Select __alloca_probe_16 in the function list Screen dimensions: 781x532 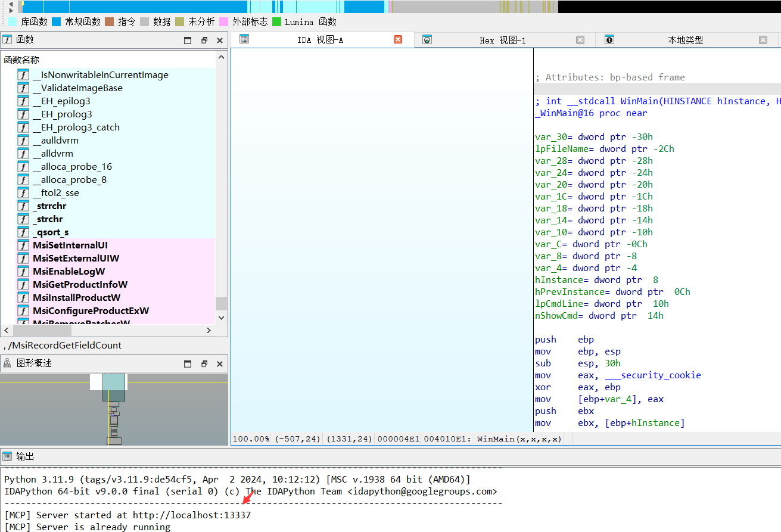[72, 167]
